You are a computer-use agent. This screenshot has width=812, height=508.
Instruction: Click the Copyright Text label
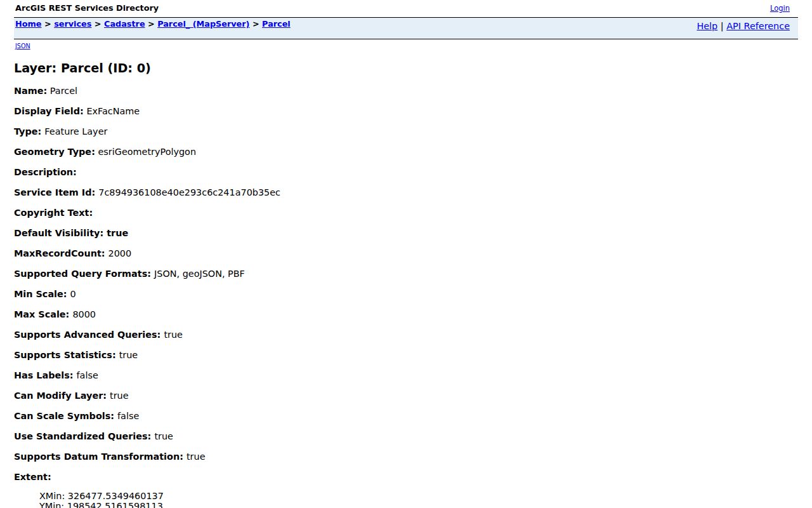coord(53,213)
